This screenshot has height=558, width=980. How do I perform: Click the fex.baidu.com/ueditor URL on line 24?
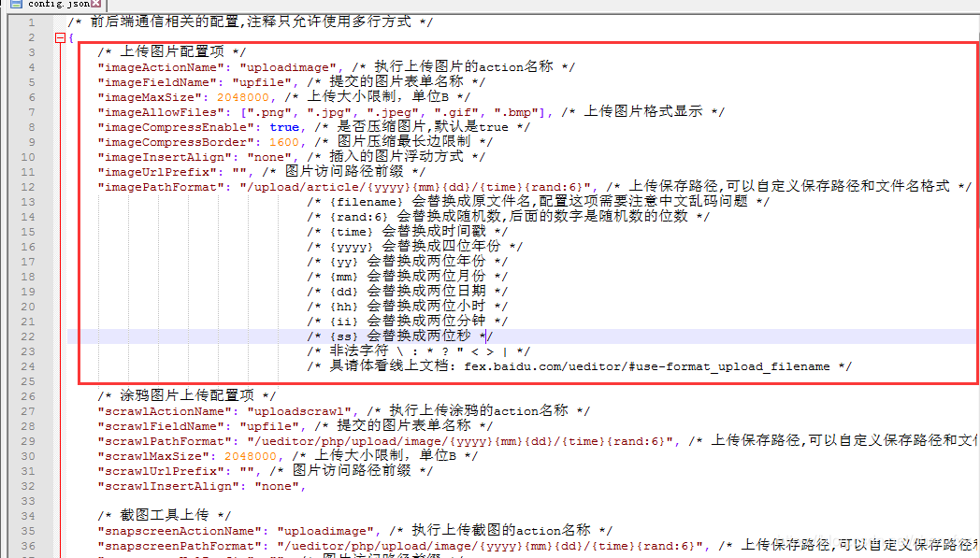(x=647, y=366)
